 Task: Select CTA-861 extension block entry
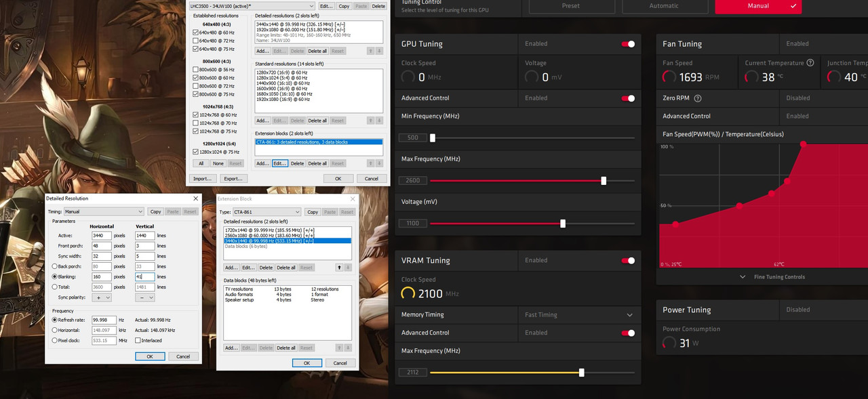tap(319, 142)
